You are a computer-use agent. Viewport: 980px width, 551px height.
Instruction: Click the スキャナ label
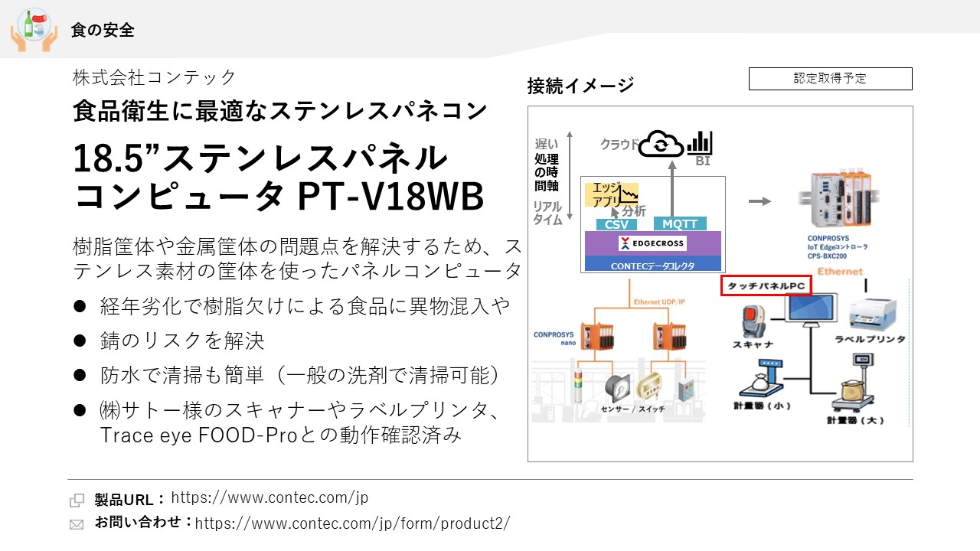753,344
